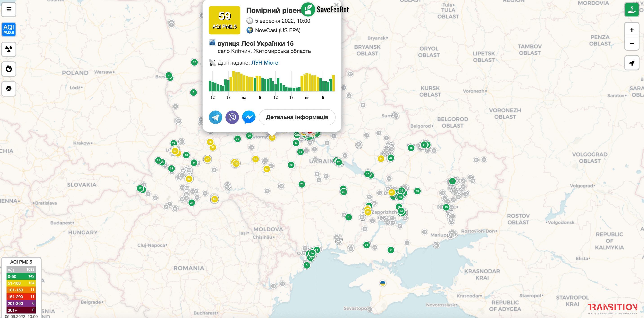This screenshot has width=644, height=318.
Task: Select the AQI PM2.5 layer button
Action: pyautogui.click(x=9, y=29)
